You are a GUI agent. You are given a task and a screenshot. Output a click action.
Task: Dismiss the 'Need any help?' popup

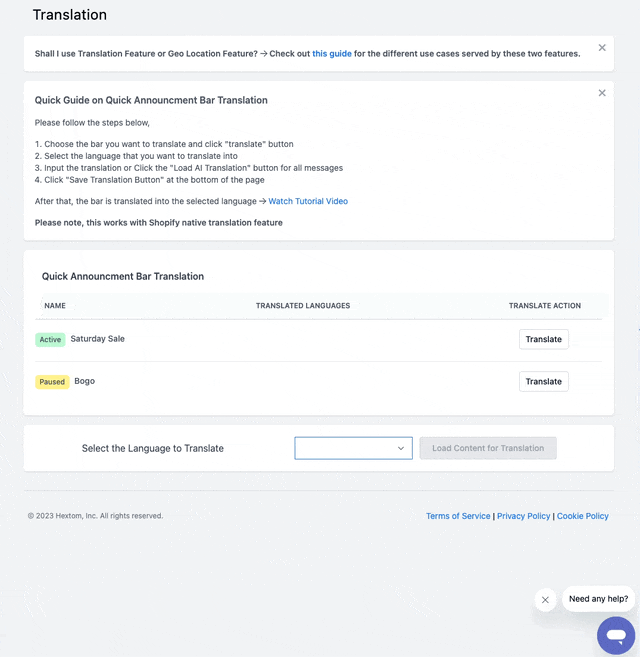coord(545,600)
